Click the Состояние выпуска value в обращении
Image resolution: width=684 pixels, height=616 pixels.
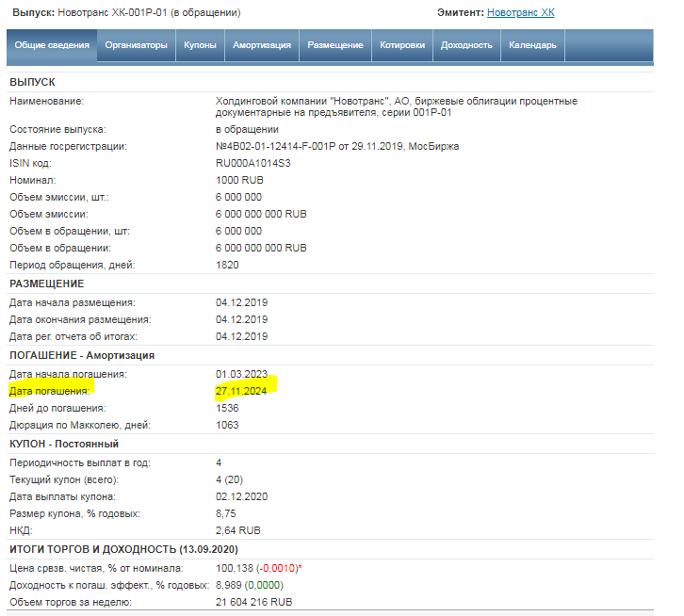point(247,129)
